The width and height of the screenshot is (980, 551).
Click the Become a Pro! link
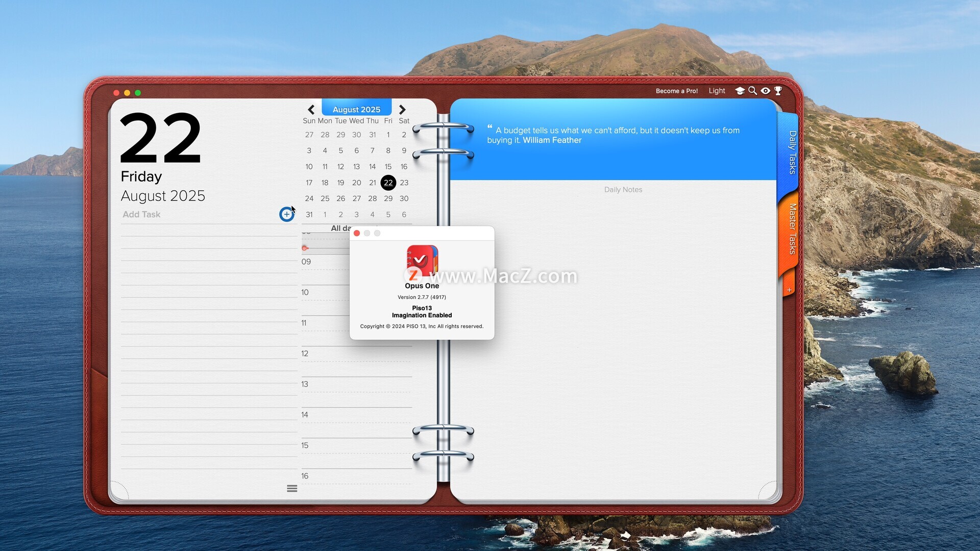(676, 91)
